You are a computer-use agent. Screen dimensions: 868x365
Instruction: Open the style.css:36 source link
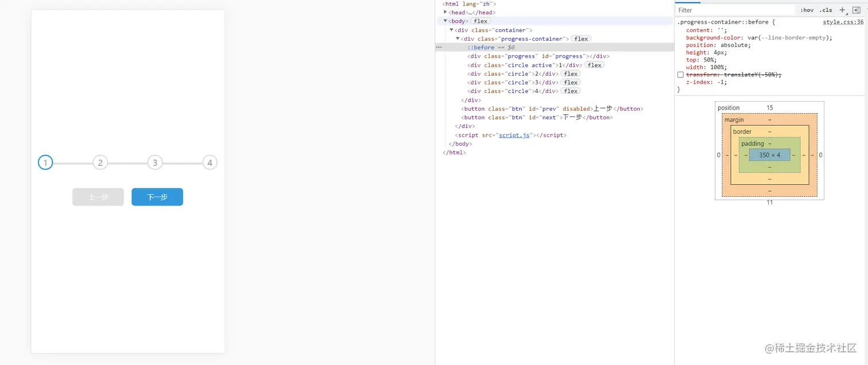point(843,22)
